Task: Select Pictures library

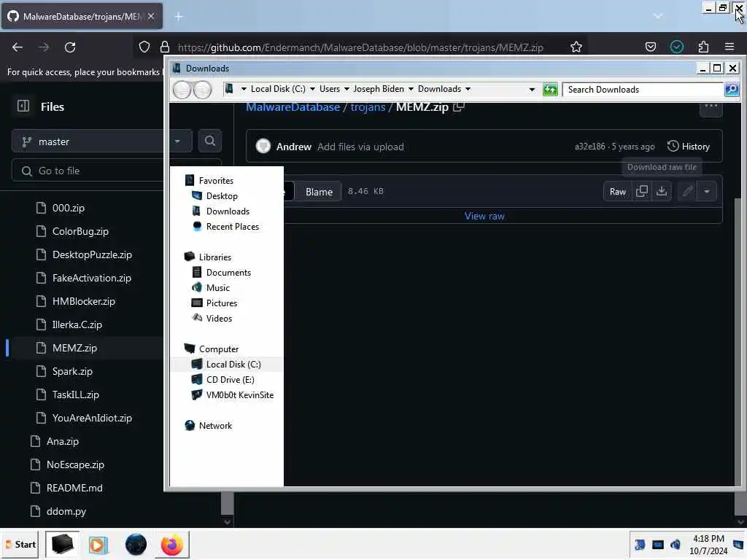Action: pos(222,303)
